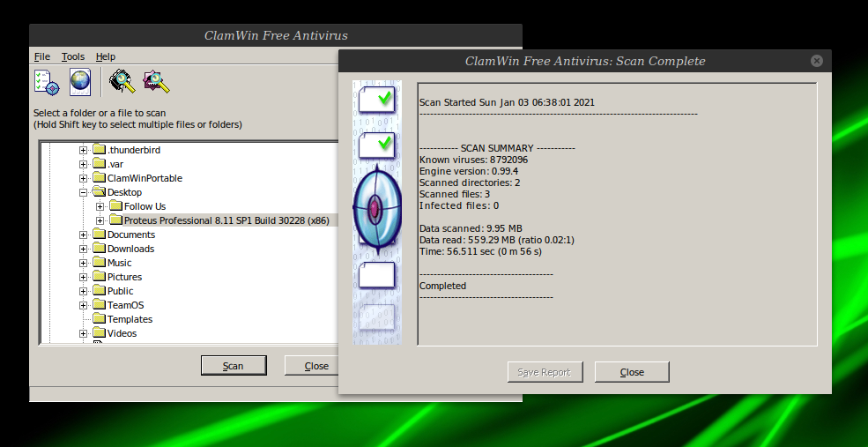Open the Tools menu in ClamWin
Viewport: 868px width, 447px height.
point(73,56)
